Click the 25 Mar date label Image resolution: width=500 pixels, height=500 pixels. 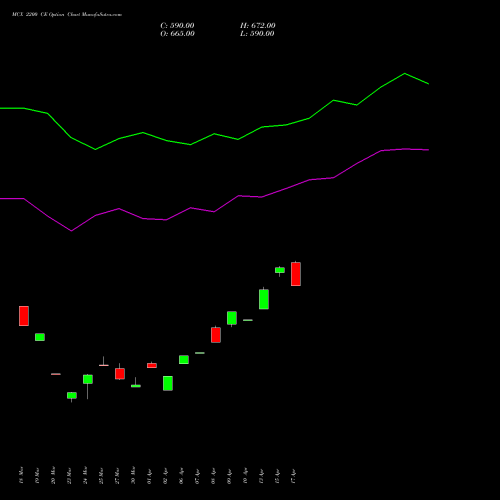[x=101, y=475]
